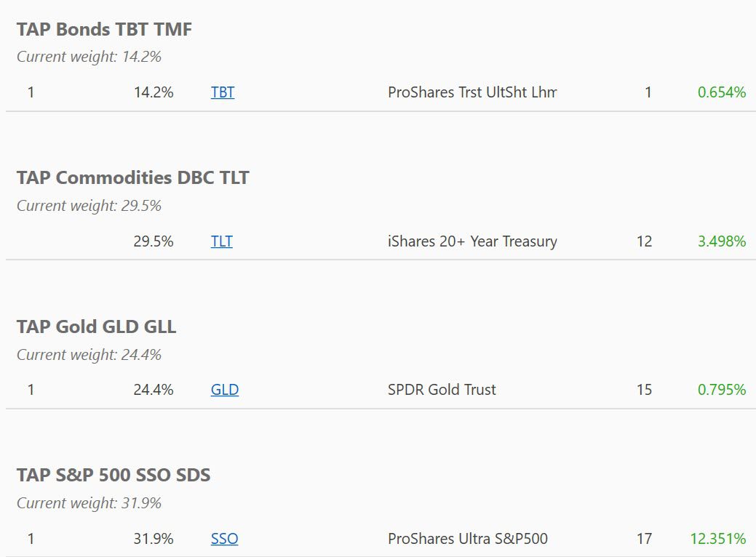Viewport: 756px width, 557px height.
Task: Click the SPDR Gold Trust fund name
Action: click(x=442, y=390)
